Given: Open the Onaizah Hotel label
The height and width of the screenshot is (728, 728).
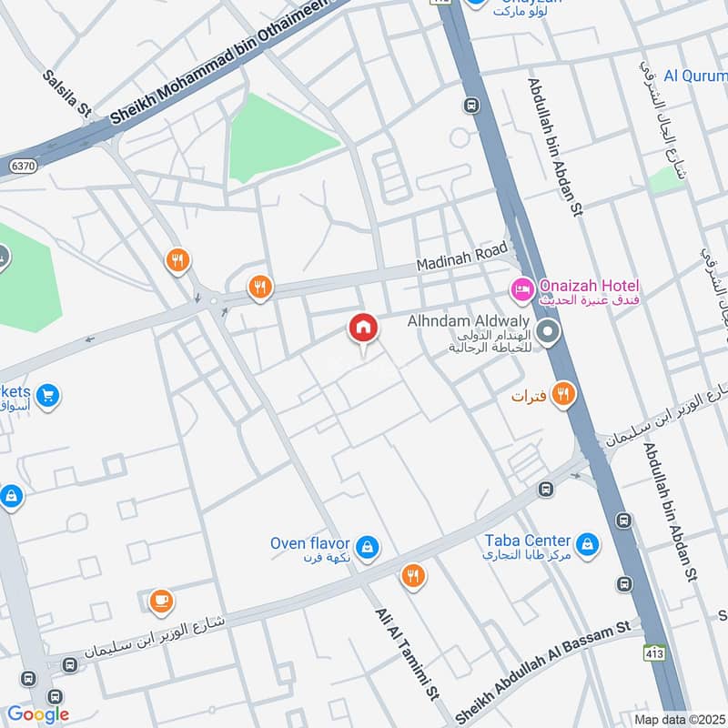Looking at the screenshot, I should (589, 292).
